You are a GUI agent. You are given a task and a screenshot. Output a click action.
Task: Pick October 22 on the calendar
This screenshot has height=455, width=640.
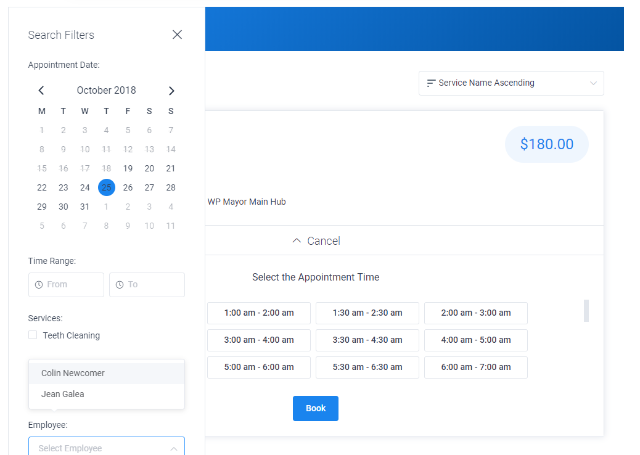[x=42, y=188]
